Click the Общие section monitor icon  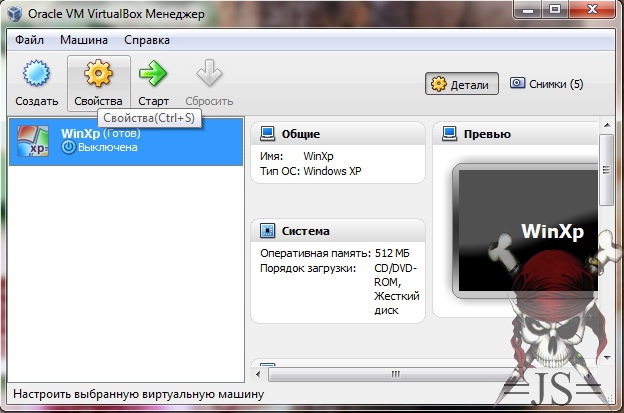point(267,134)
